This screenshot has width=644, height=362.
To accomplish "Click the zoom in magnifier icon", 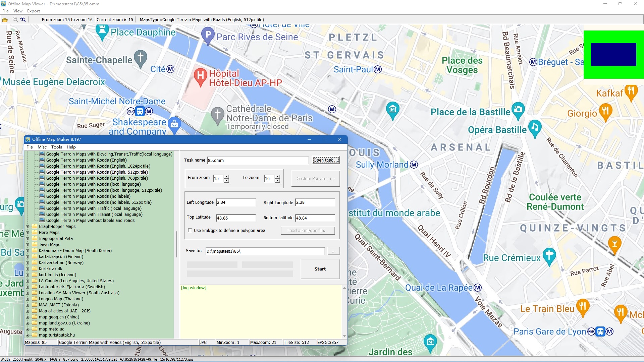I will tap(23, 19).
